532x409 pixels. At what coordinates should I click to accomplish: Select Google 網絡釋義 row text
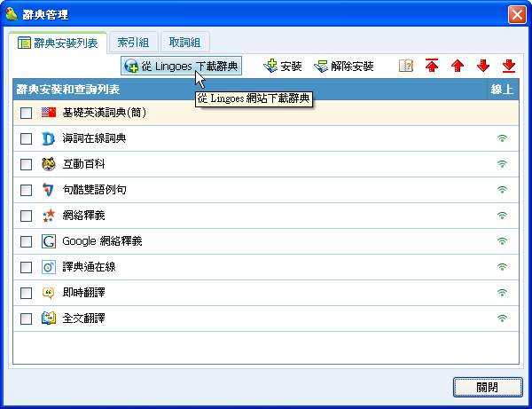click(x=102, y=241)
